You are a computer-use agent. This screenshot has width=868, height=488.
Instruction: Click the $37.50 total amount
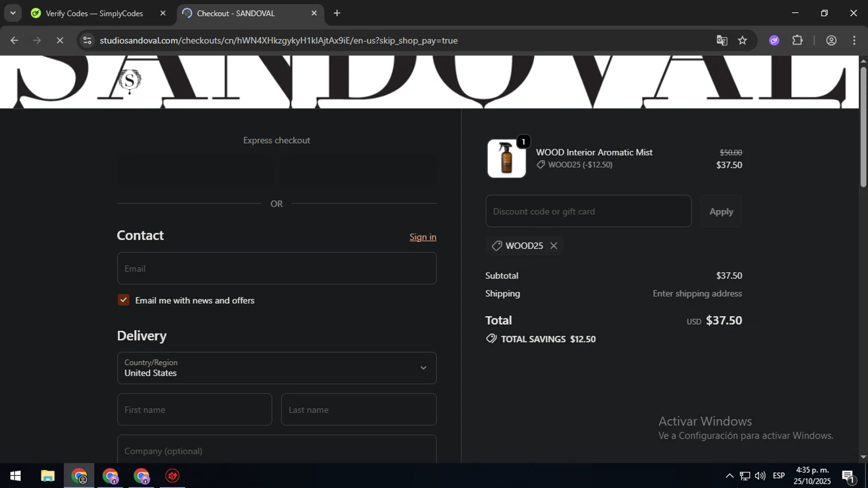click(724, 320)
